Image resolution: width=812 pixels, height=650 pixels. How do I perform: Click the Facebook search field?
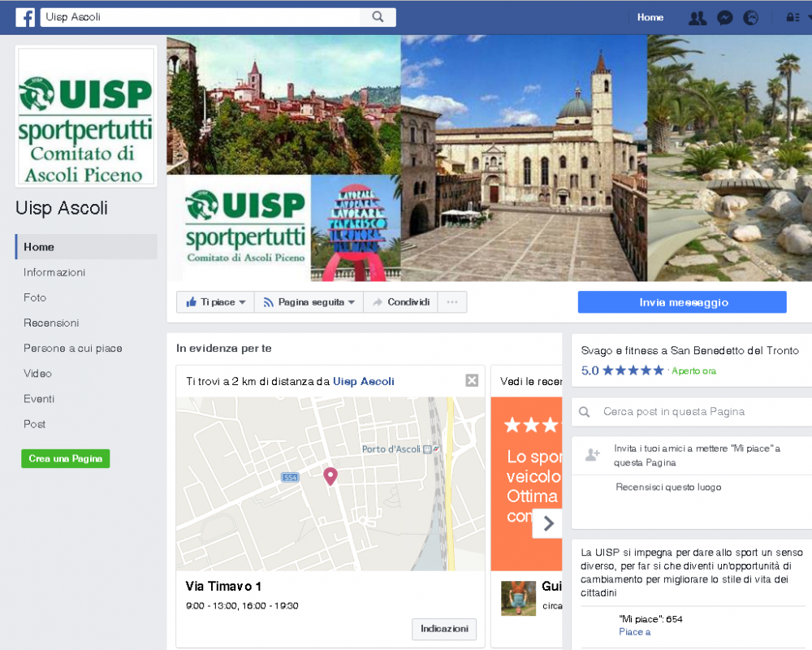coord(200,17)
